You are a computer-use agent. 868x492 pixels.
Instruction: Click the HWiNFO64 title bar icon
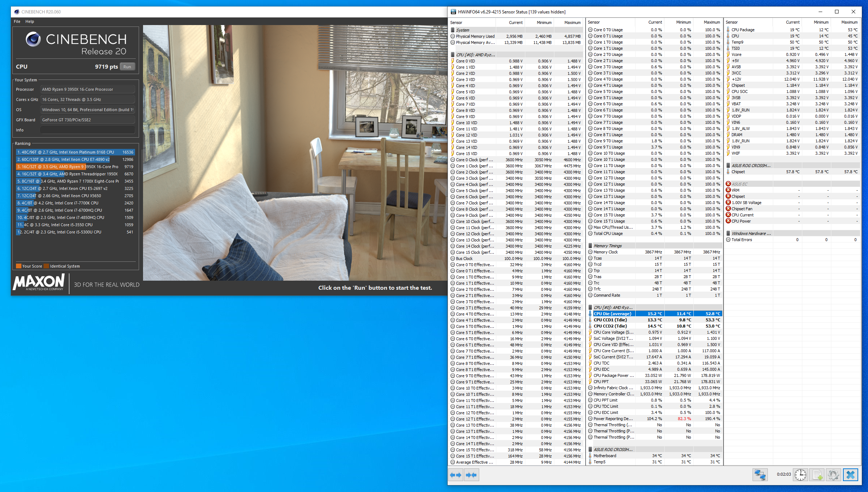tap(453, 12)
